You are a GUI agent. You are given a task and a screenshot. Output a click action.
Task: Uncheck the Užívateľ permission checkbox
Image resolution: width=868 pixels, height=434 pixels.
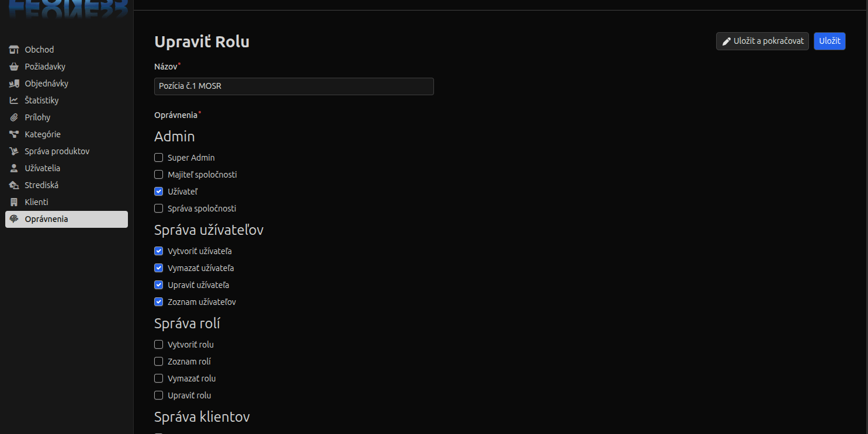point(158,192)
